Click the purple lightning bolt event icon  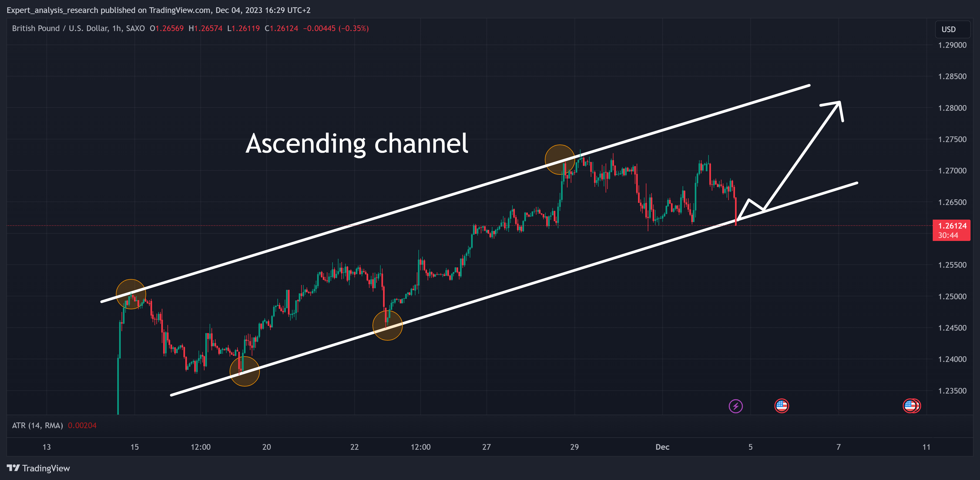pos(735,406)
